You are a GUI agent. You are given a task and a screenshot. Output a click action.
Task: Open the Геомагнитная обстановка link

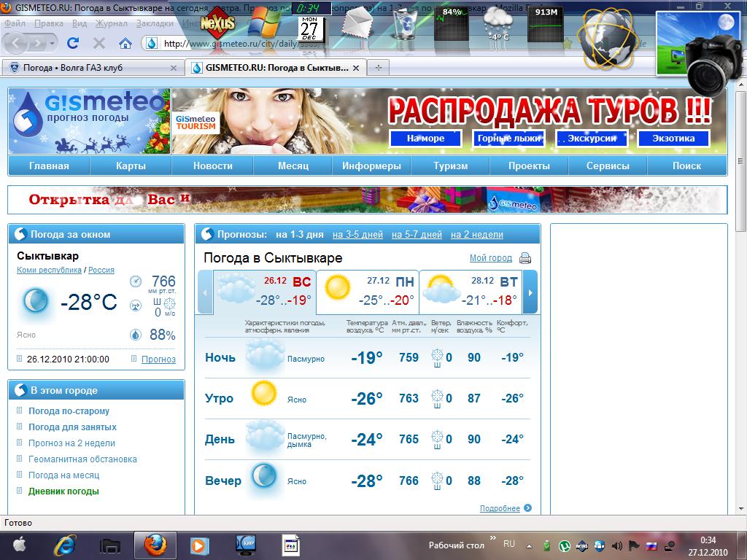click(x=83, y=459)
